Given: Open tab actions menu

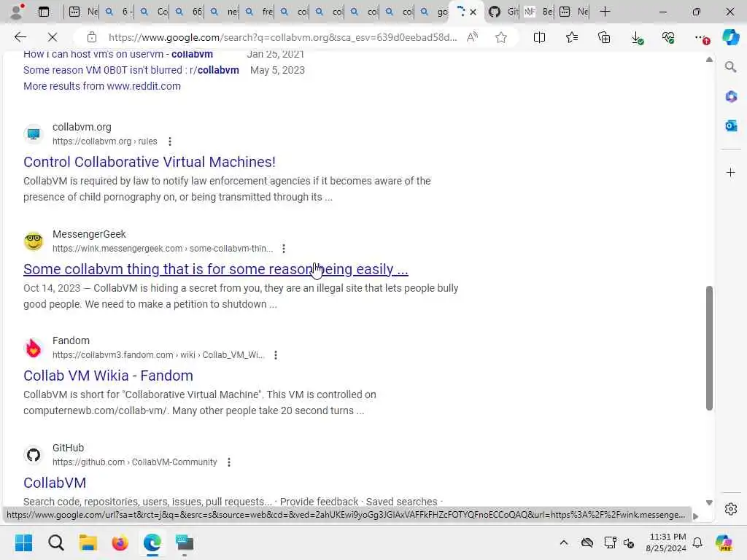Looking at the screenshot, I should [x=43, y=12].
